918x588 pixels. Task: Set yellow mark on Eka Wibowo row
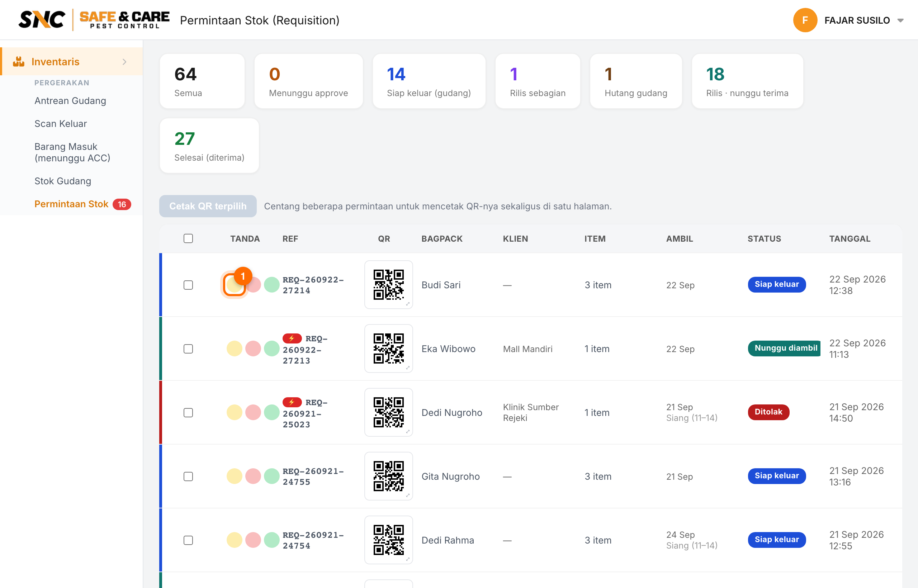tap(235, 348)
